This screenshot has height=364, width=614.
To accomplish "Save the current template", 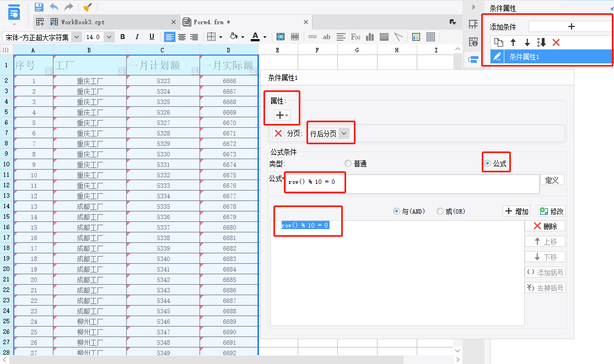I will (39, 7).
